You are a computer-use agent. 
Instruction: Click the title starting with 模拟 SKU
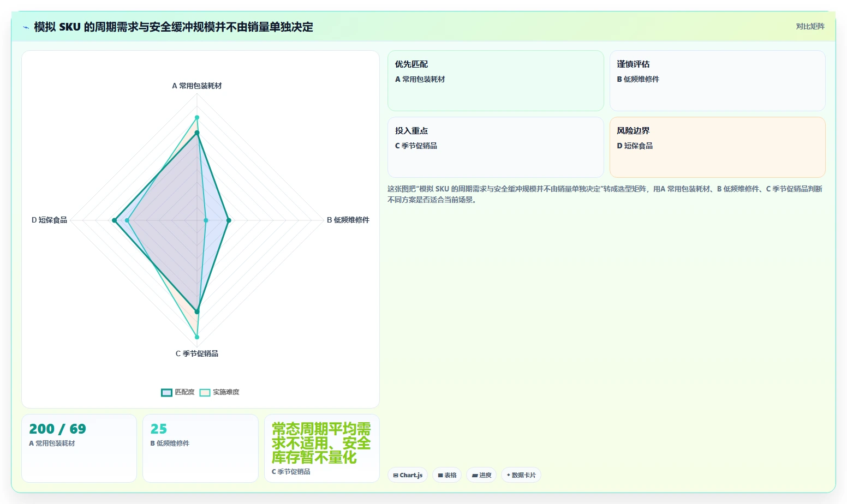(174, 27)
